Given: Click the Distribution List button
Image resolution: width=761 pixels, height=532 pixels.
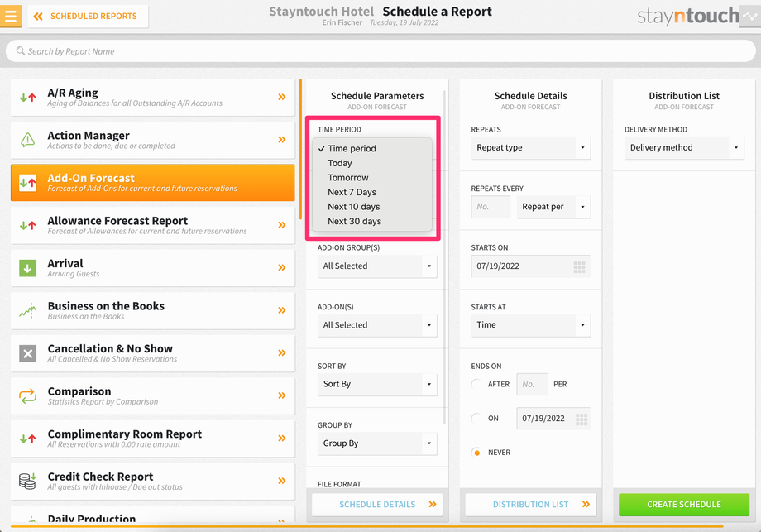Looking at the screenshot, I should (x=530, y=505).
